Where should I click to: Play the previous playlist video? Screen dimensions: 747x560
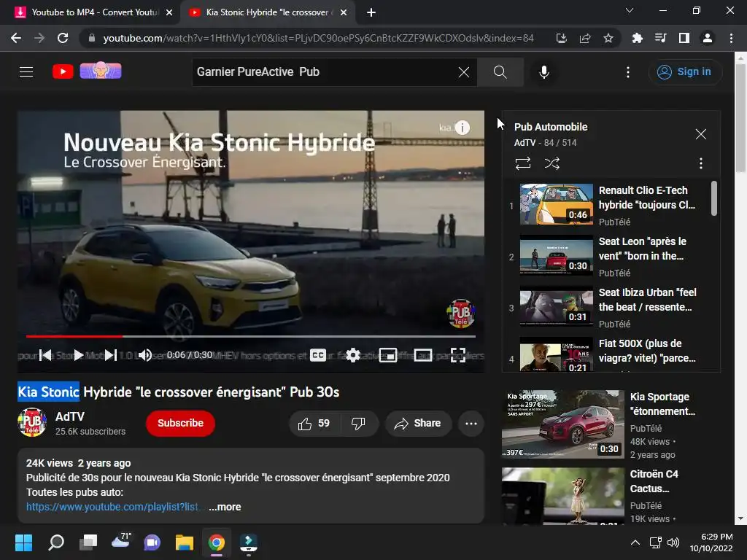[46, 355]
